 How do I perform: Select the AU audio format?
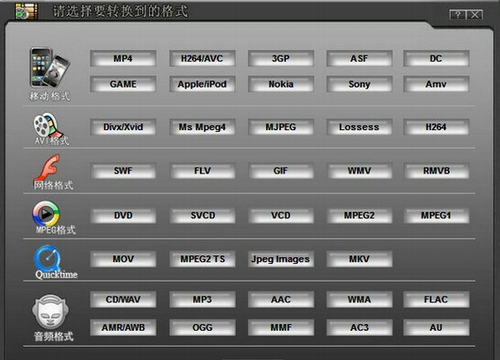click(436, 327)
